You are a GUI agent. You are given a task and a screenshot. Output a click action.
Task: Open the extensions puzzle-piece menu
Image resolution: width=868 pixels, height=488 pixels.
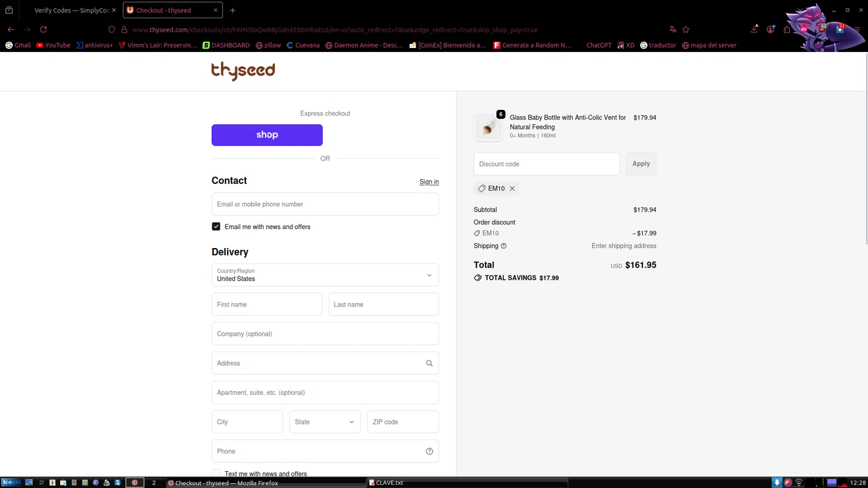787,29
